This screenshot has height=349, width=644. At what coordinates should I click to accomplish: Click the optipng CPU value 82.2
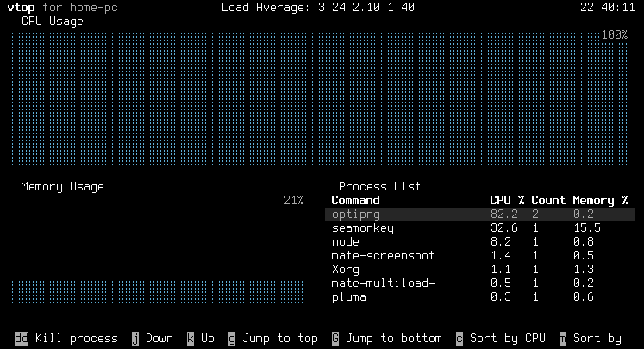(504, 215)
